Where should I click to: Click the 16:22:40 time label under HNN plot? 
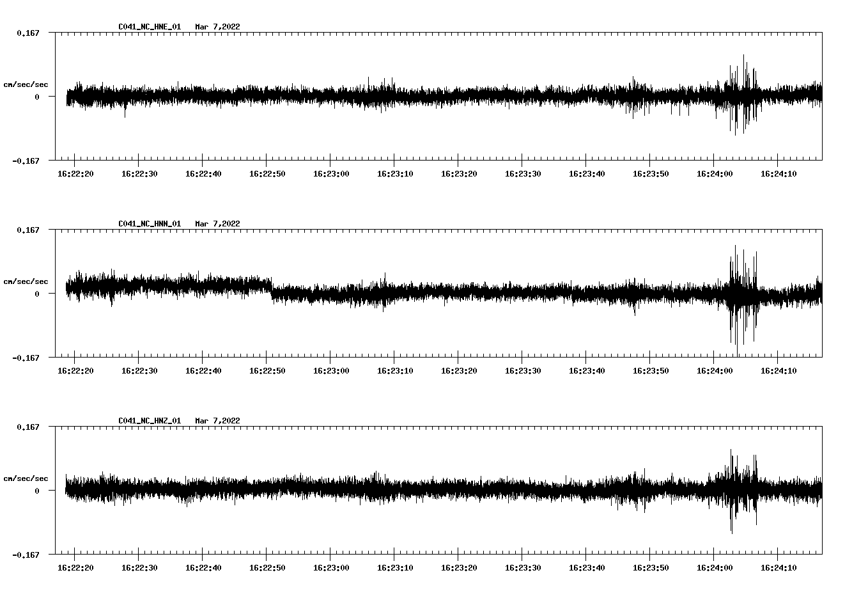point(203,370)
